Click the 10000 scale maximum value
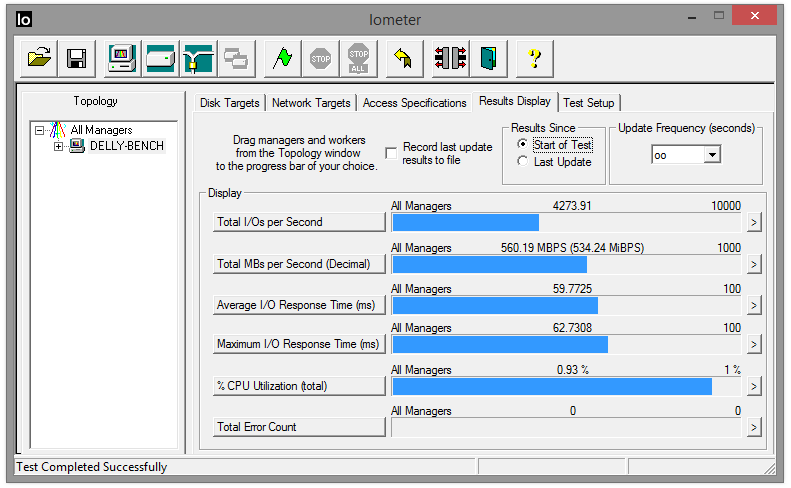The width and height of the screenshot is (791, 488). coord(726,206)
